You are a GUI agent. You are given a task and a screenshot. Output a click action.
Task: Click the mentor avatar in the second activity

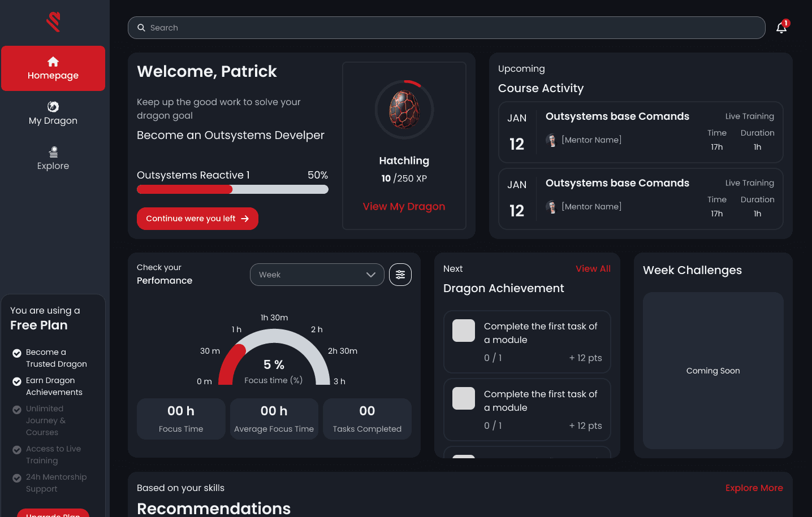(x=551, y=207)
